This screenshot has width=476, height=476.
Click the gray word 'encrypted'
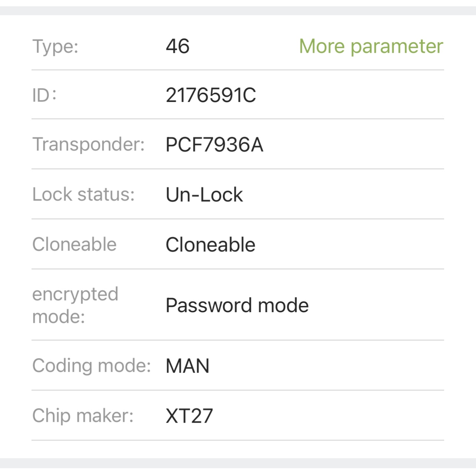(75, 294)
